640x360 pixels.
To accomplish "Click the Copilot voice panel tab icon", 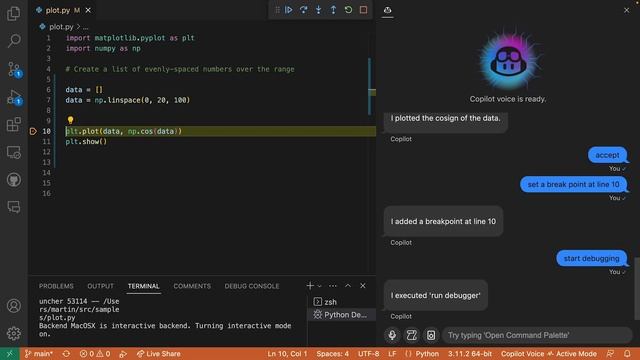I will (x=387, y=10).
